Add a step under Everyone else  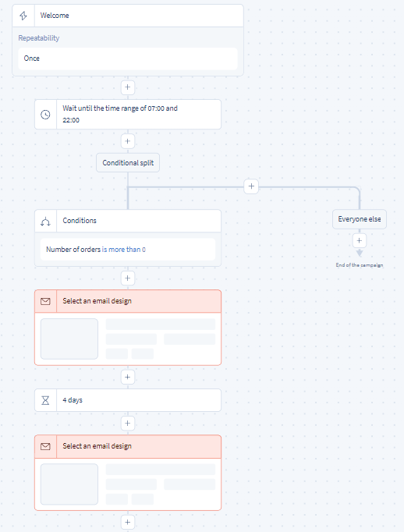coord(360,240)
